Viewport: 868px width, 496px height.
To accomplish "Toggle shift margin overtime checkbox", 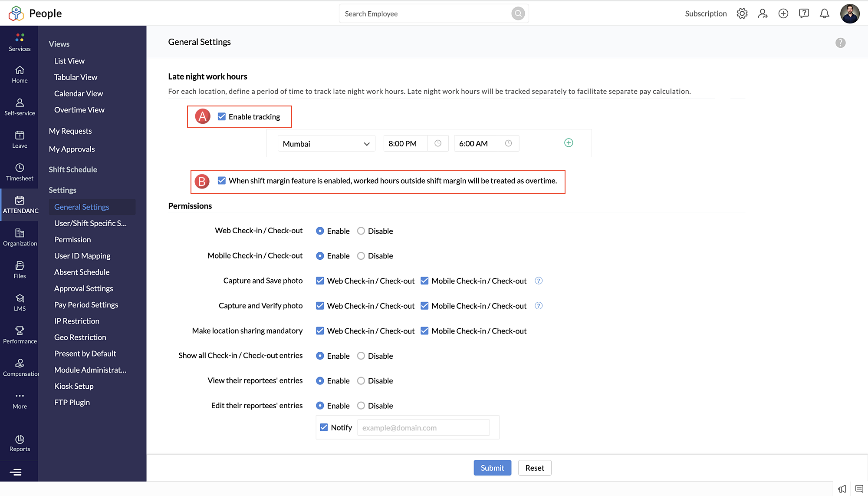I will (x=222, y=181).
